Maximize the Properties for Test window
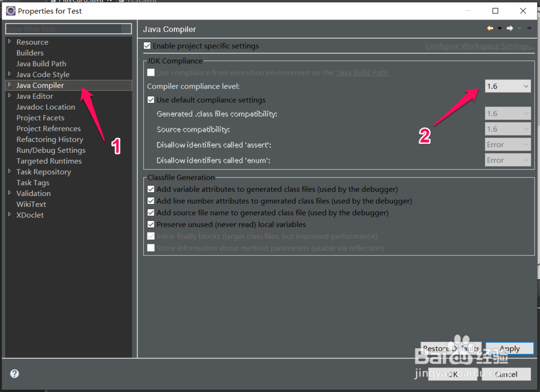This screenshot has height=392, width=540. pyautogui.click(x=495, y=11)
